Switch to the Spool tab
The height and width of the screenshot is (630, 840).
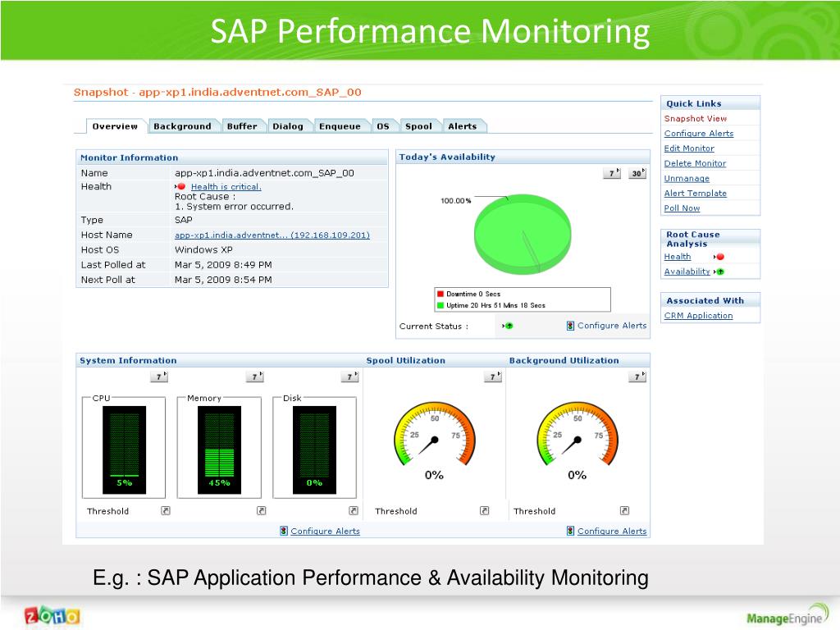click(418, 126)
